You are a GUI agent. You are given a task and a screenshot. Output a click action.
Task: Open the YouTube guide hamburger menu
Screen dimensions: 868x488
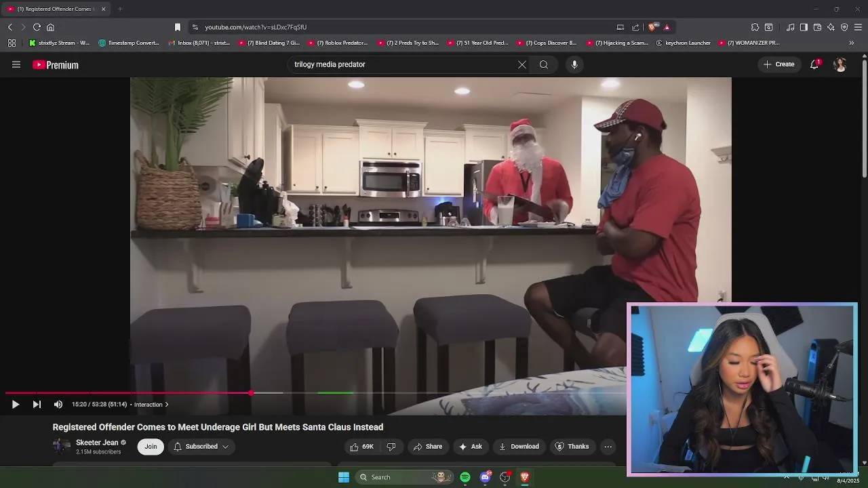pos(16,64)
